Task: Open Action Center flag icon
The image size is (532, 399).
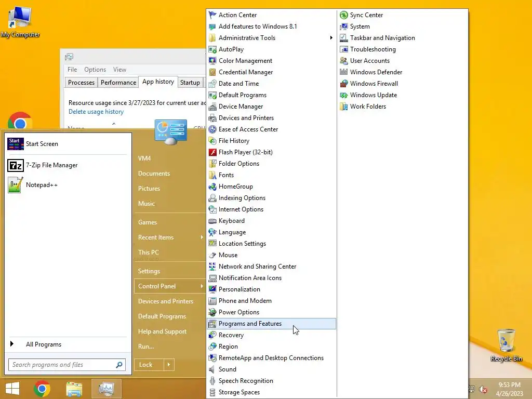Action: click(212, 15)
